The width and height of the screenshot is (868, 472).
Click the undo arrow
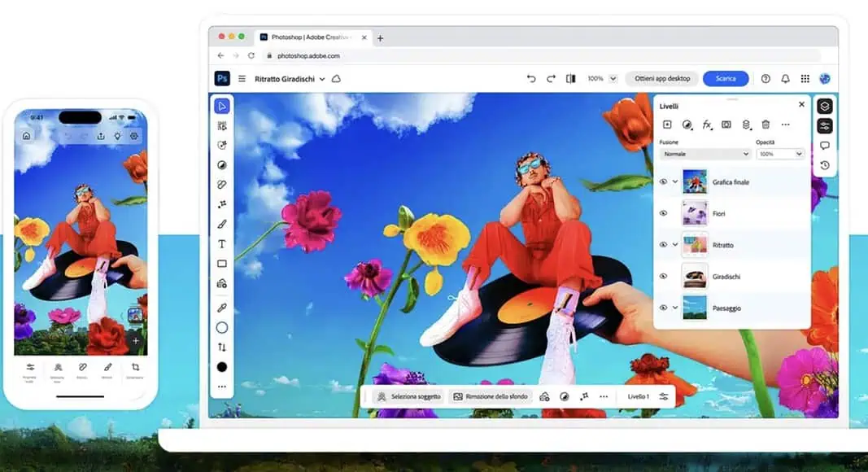coord(531,79)
